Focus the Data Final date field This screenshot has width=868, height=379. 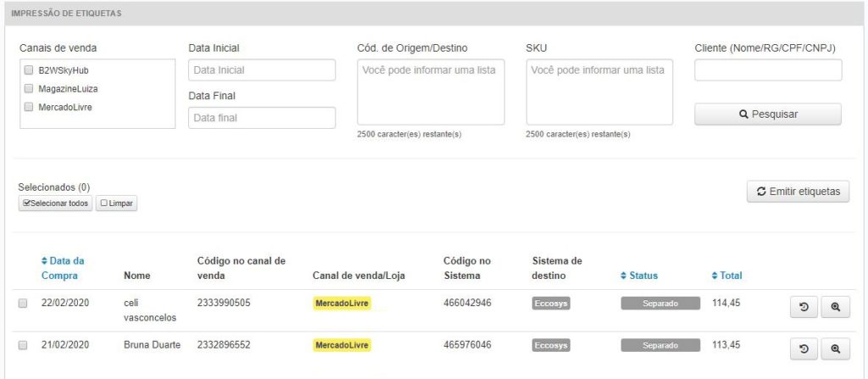click(262, 118)
